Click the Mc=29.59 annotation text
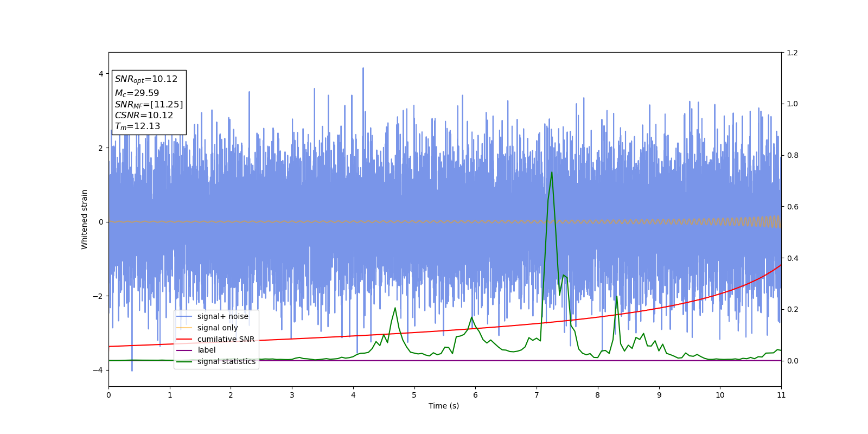Image resolution: width=868 pixels, height=434 pixels. pos(137,93)
